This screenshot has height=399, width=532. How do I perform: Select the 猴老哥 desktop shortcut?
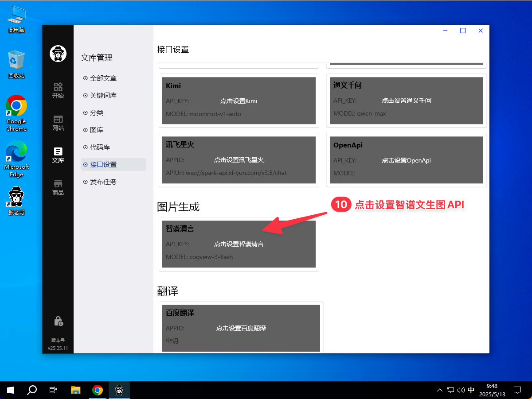pos(16,201)
